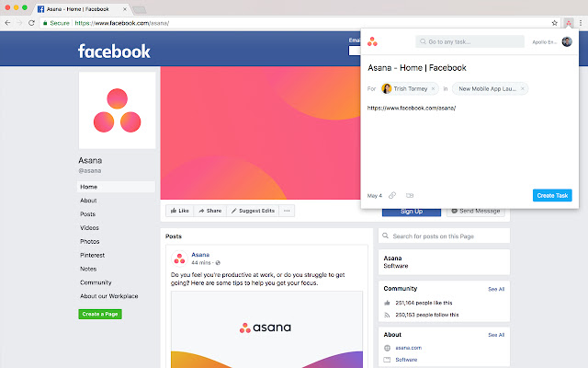588x368 pixels.
Task: Like the Asana page
Action: point(180,211)
